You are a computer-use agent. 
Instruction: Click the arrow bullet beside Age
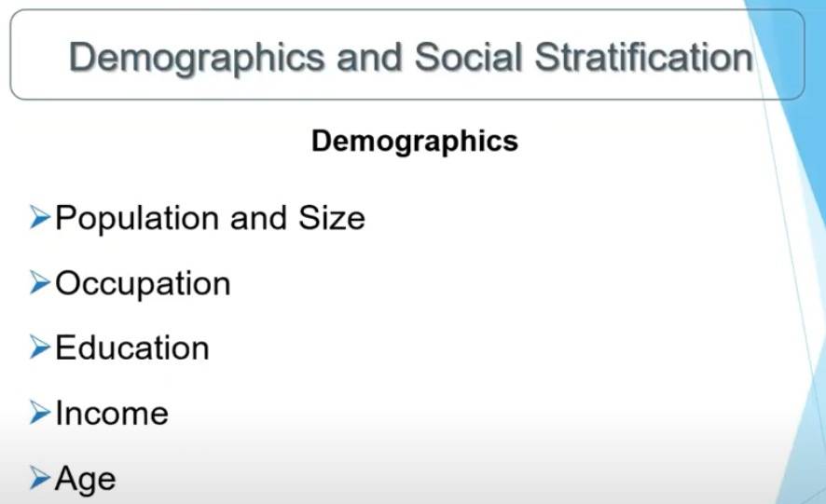click(40, 478)
